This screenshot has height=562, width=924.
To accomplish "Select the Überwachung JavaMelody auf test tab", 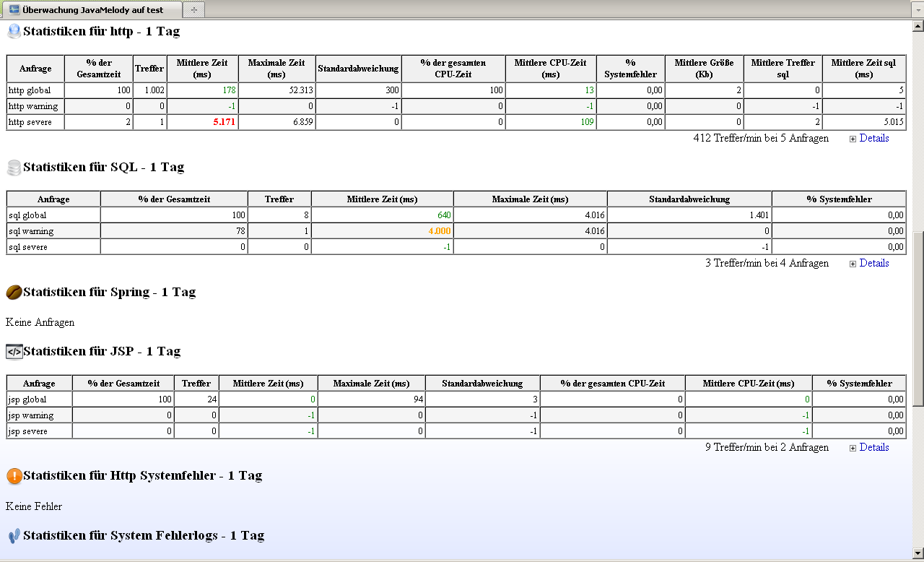I will coord(92,10).
